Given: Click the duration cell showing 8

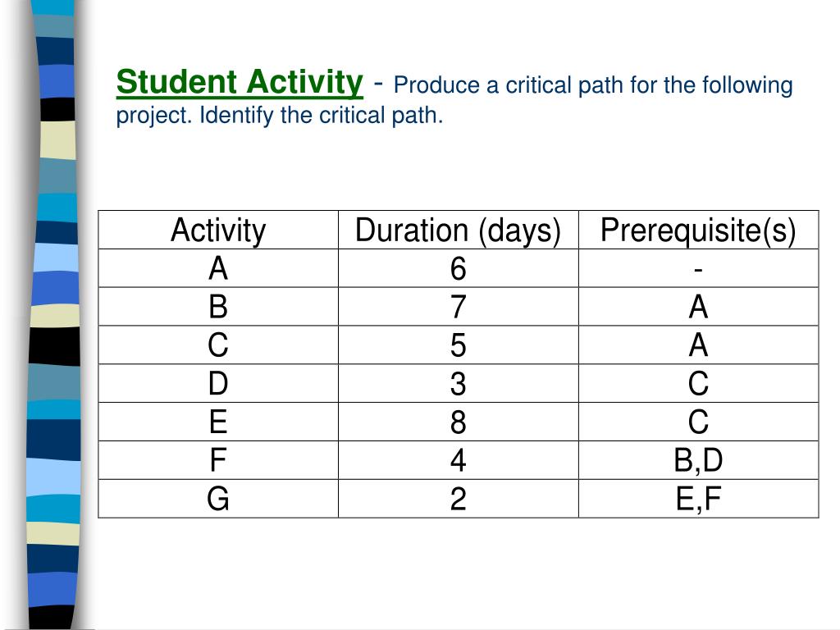Looking at the screenshot, I should [x=459, y=422].
